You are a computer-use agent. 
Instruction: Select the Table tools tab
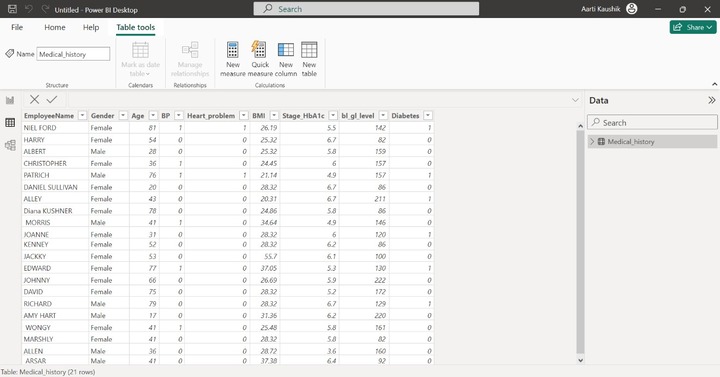[135, 27]
